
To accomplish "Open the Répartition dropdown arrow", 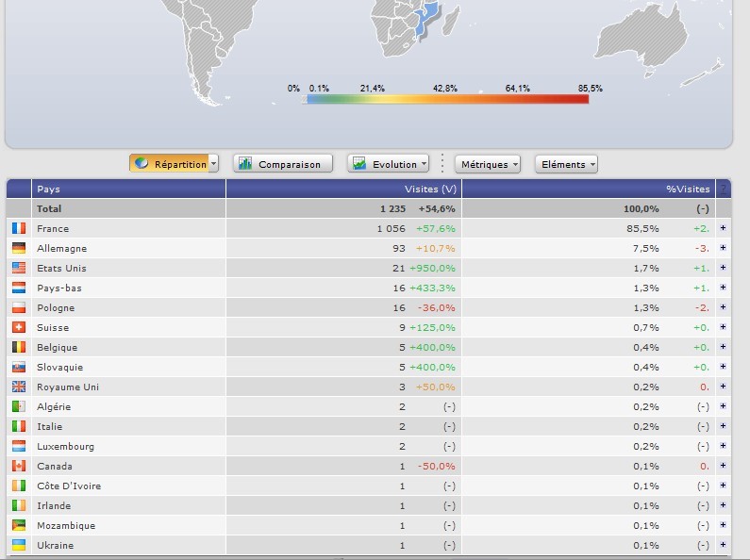I will [x=214, y=163].
